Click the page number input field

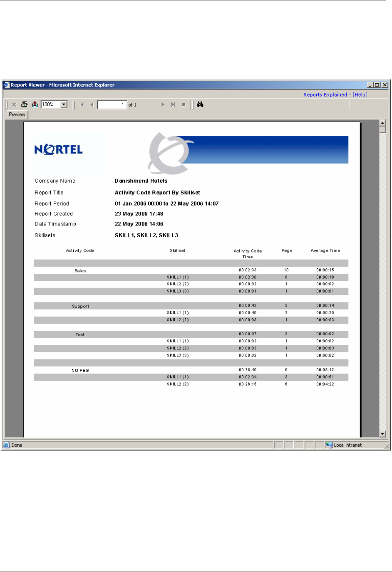point(112,105)
